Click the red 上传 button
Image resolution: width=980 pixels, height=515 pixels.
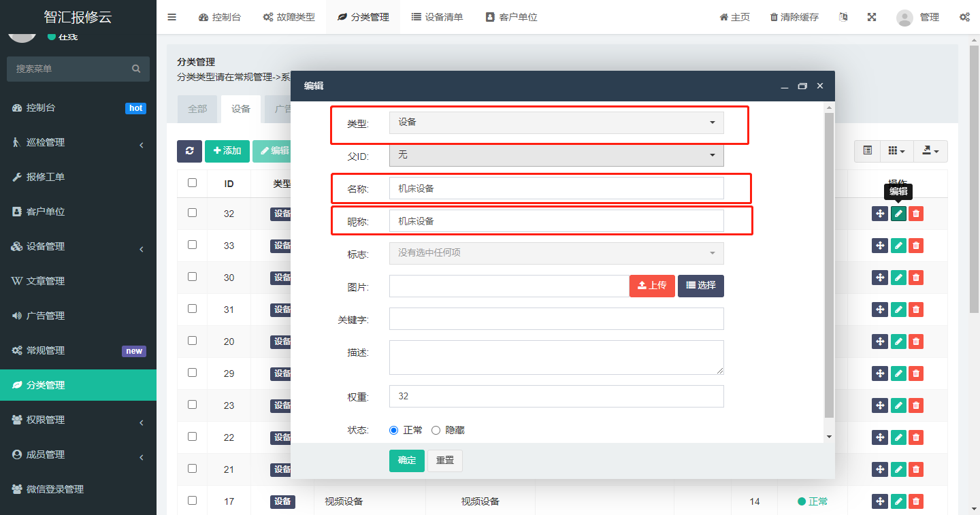652,286
